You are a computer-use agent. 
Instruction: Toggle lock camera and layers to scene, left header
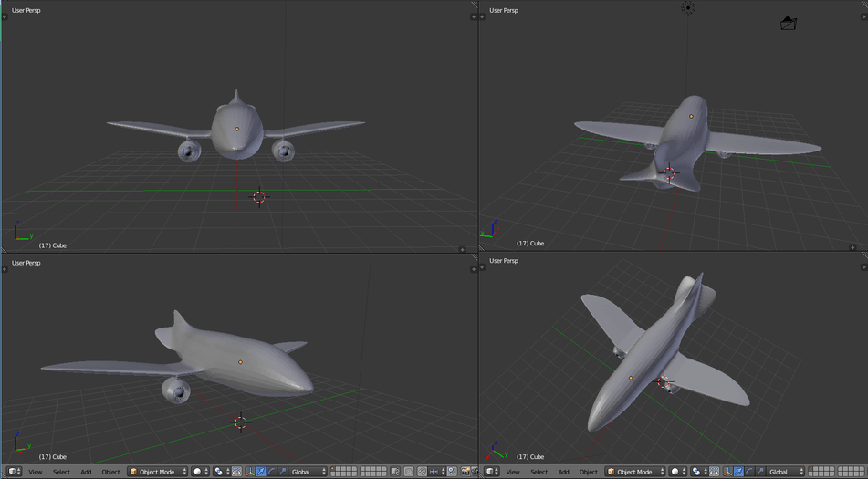point(396,472)
